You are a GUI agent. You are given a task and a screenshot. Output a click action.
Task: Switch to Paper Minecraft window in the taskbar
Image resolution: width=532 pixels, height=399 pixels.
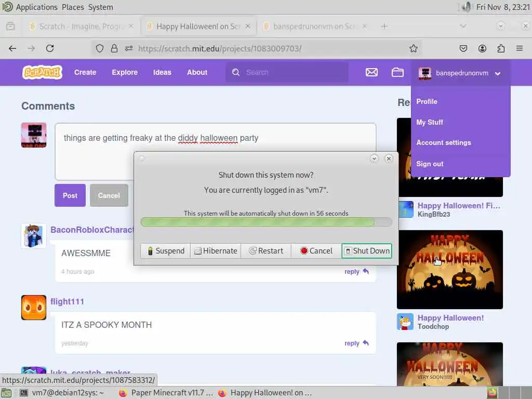pos(166,393)
